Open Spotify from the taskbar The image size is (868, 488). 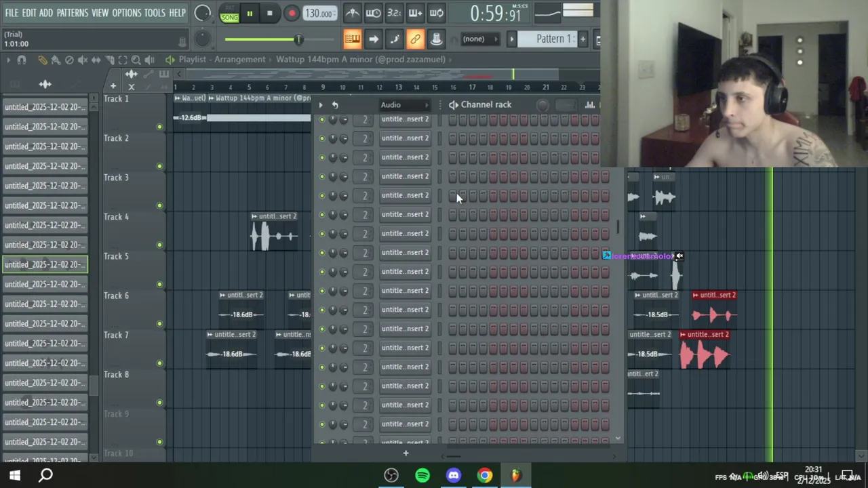click(x=422, y=475)
